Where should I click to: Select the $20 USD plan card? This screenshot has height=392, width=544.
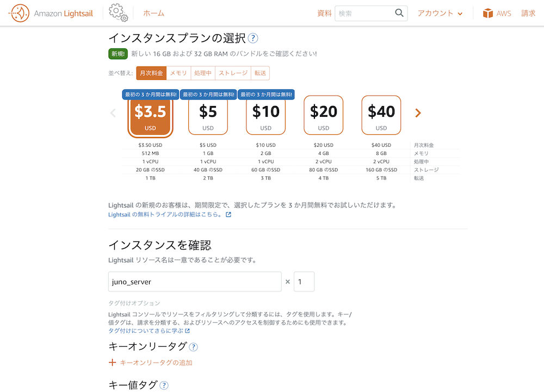pos(323,115)
